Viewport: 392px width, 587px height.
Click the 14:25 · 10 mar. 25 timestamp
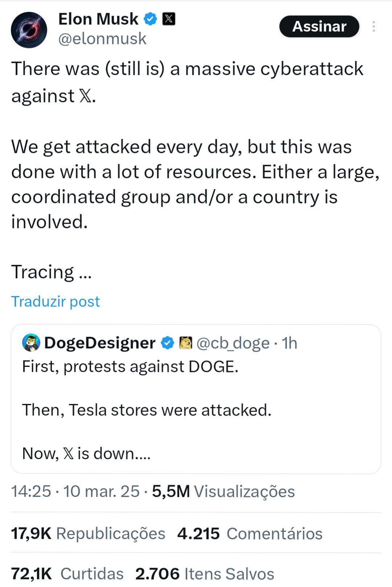pos(75,491)
